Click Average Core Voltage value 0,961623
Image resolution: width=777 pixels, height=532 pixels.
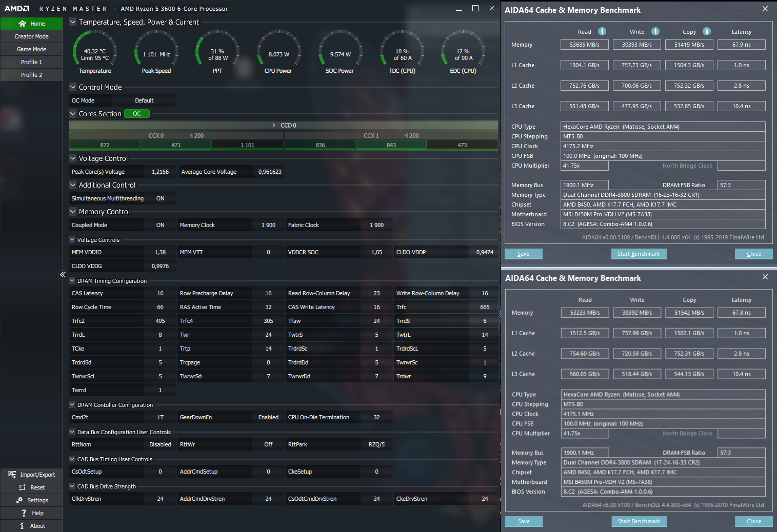[x=270, y=172]
